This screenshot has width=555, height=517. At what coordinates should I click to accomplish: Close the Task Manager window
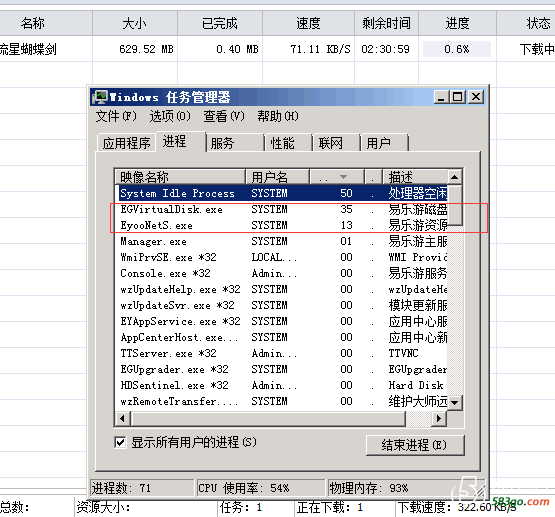[x=476, y=97]
